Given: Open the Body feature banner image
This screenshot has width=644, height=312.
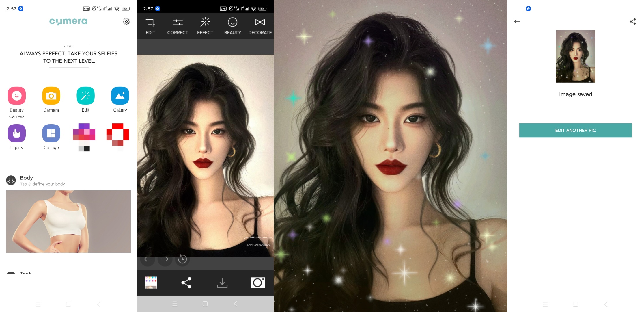Looking at the screenshot, I should pyautogui.click(x=68, y=222).
